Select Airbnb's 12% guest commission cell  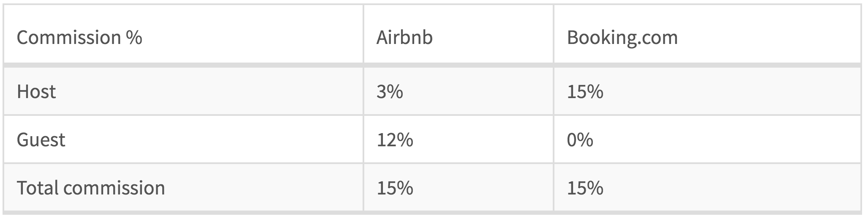point(395,140)
